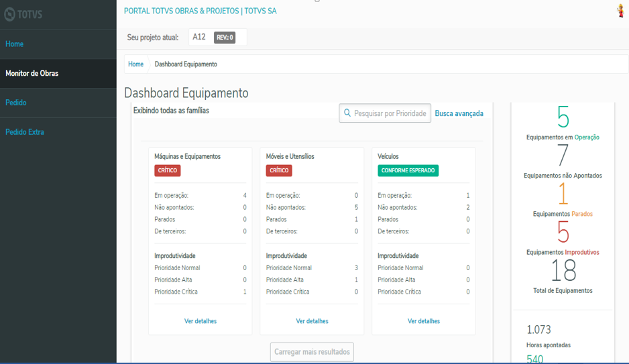Click the search magnifier icon
629x364 pixels.
[347, 113]
